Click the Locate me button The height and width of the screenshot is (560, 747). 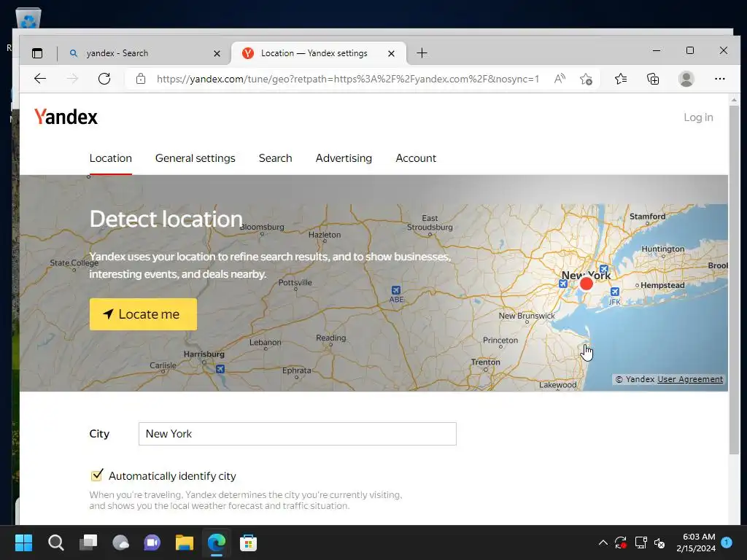[143, 314]
